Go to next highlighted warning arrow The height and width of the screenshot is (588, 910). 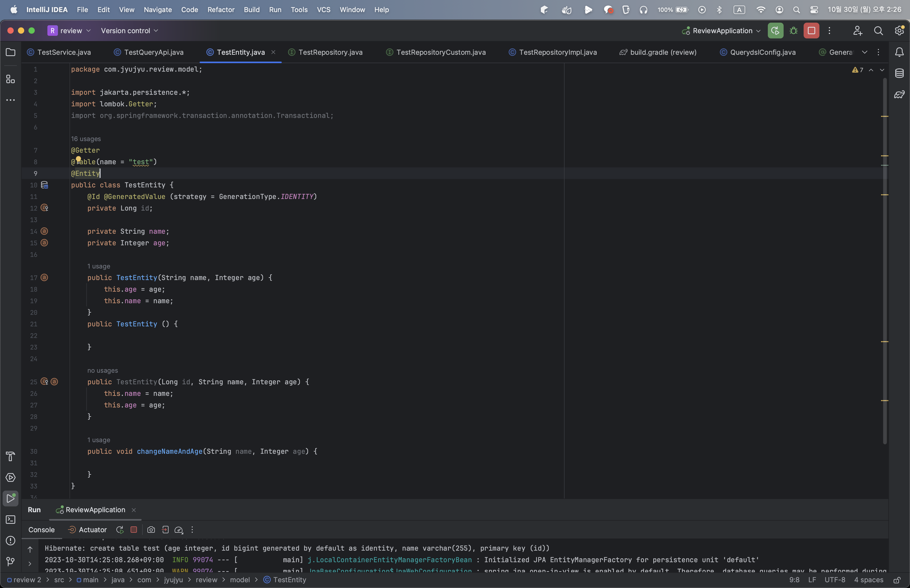point(882,70)
